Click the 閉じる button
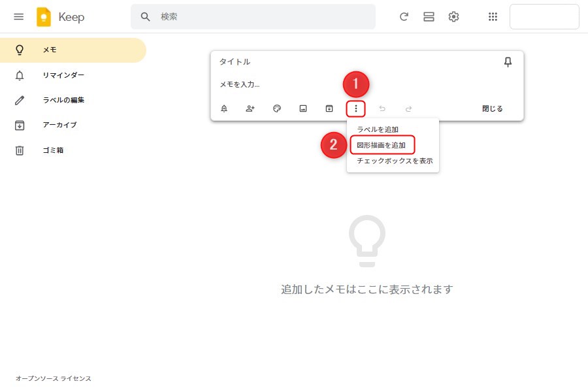 pos(493,109)
